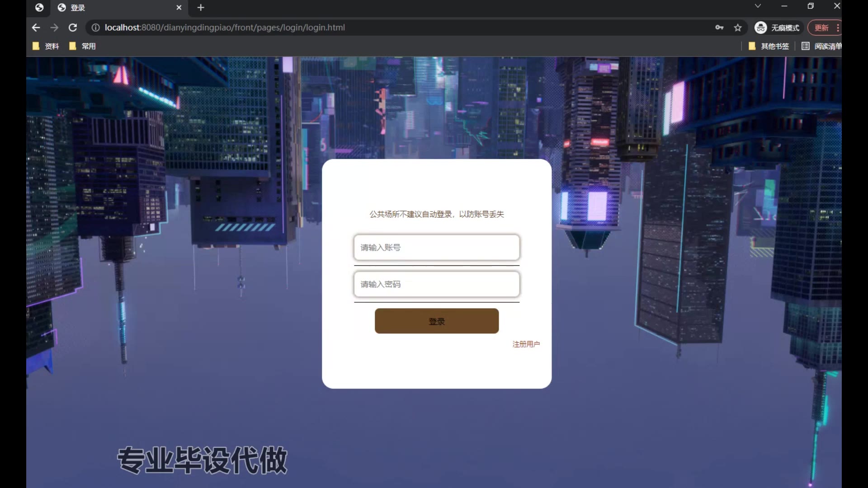868x488 pixels.
Task: View site information icon in address bar
Action: point(95,28)
